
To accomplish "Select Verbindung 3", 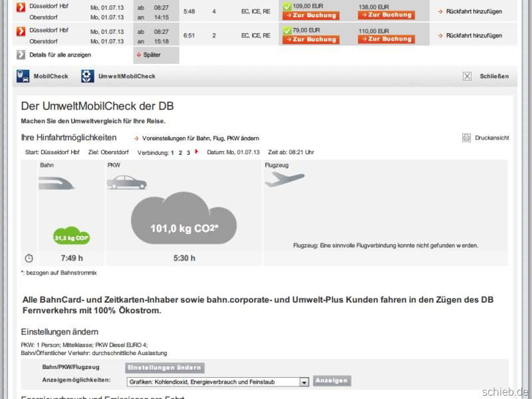I will pos(188,153).
